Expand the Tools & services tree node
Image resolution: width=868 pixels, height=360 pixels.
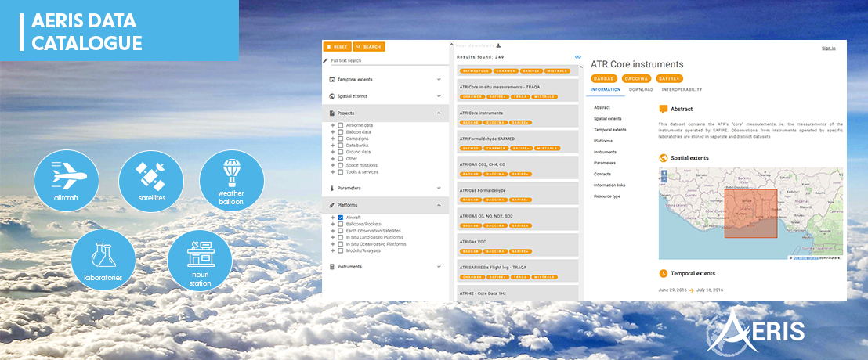[x=333, y=172]
